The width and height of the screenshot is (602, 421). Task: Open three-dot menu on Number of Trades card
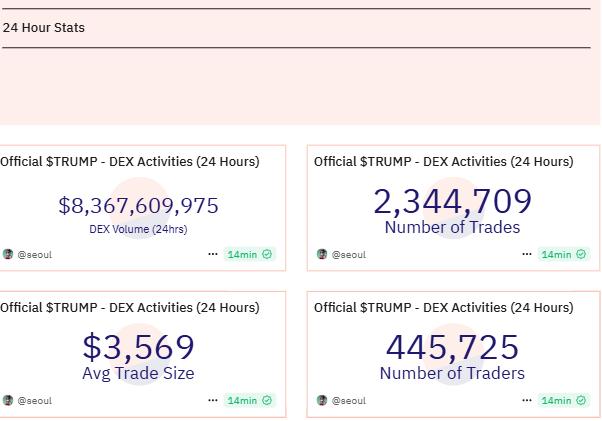click(527, 255)
